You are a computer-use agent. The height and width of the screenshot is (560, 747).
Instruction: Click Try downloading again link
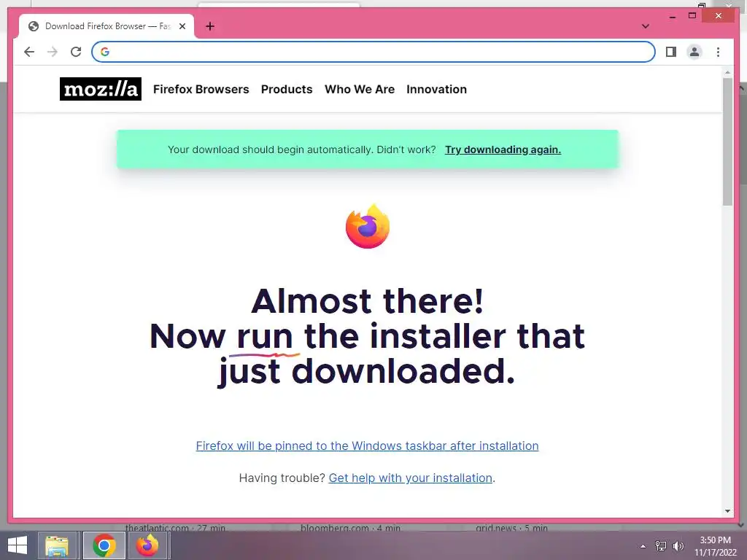503,149
